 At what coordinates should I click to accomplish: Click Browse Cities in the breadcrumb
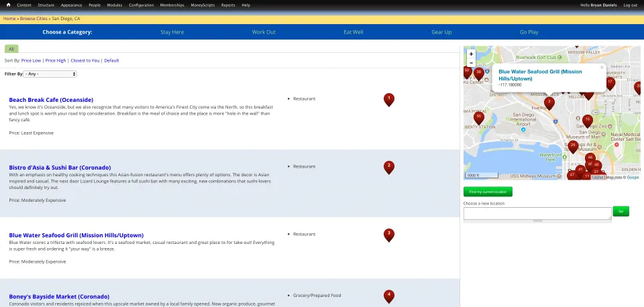tap(34, 19)
